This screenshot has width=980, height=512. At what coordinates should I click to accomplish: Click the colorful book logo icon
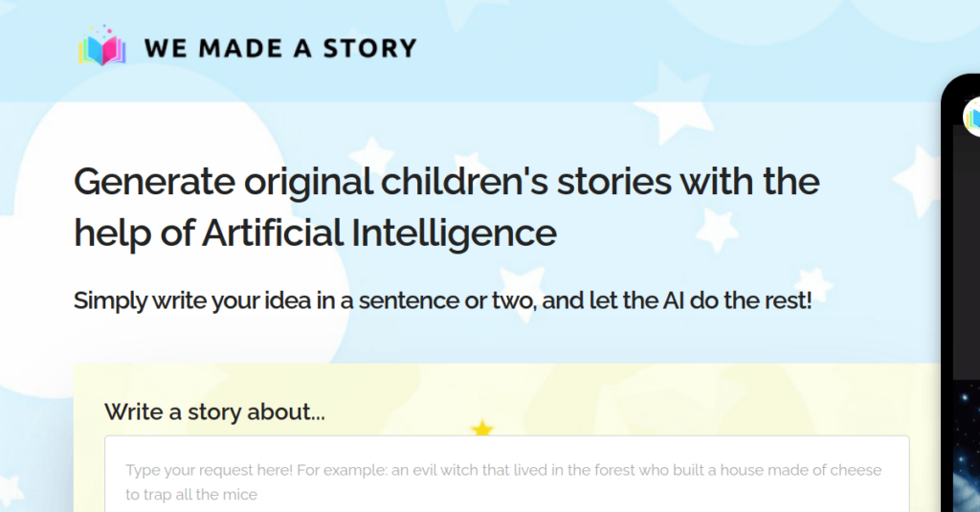coord(101,48)
